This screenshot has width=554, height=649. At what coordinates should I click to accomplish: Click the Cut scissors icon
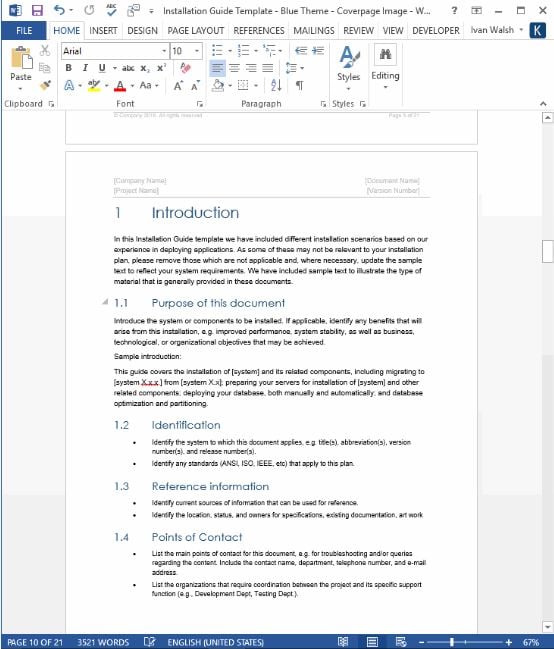pos(45,50)
